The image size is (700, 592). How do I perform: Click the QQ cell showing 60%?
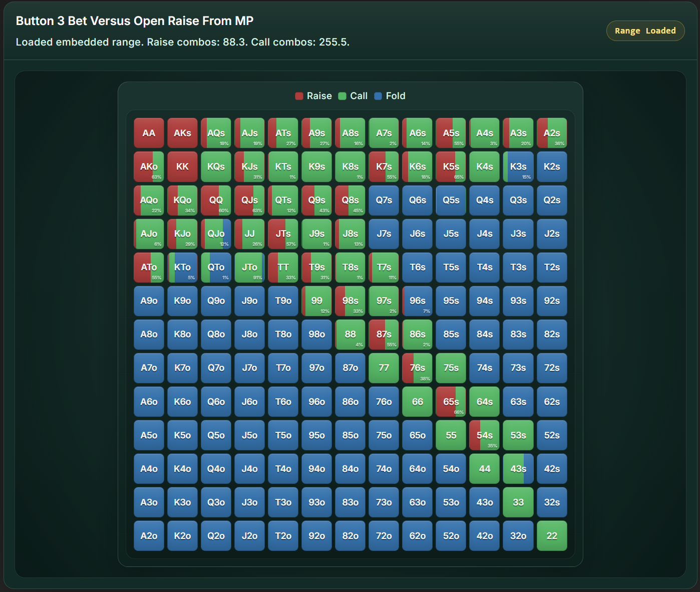216,200
